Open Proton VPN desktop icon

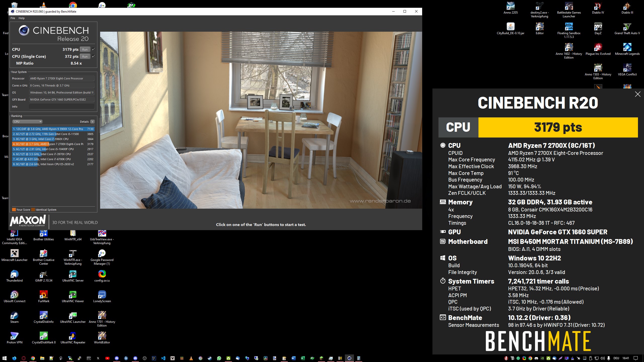(x=14, y=338)
